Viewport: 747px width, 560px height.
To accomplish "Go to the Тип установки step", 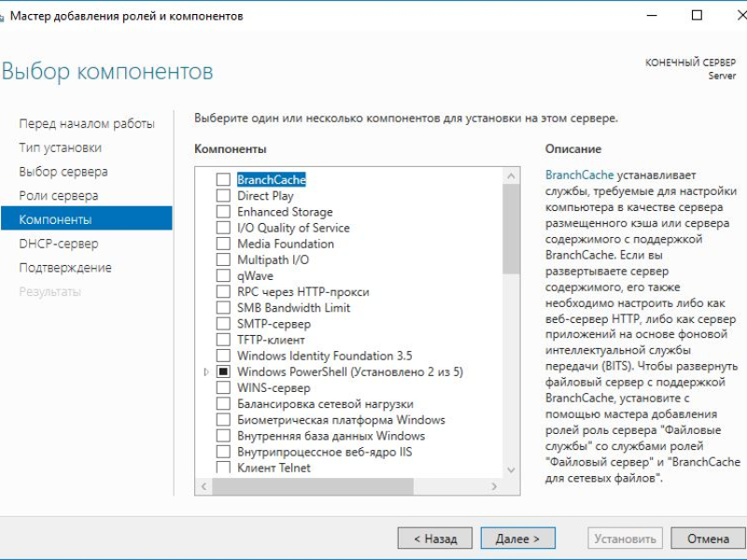I will pyautogui.click(x=60, y=147).
